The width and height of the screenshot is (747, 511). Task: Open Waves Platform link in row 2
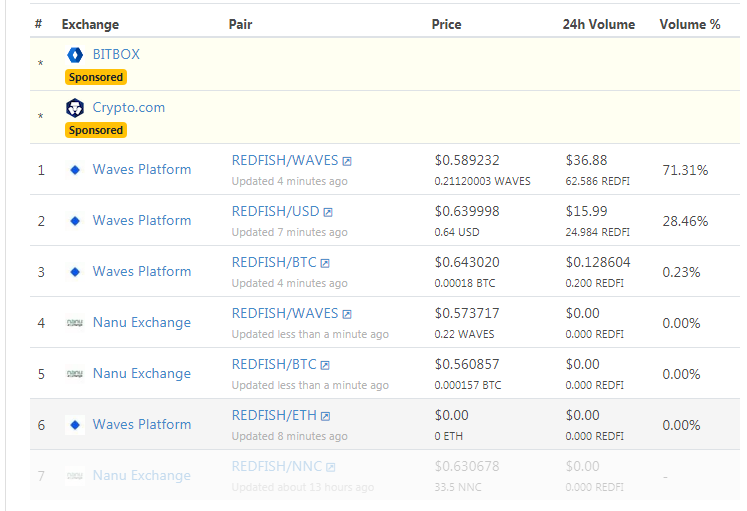[141, 220]
